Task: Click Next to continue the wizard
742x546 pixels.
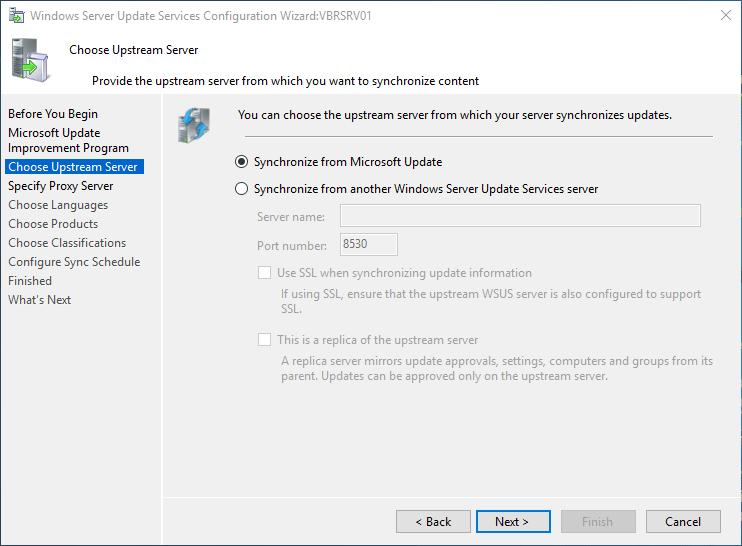Action: [x=511, y=522]
